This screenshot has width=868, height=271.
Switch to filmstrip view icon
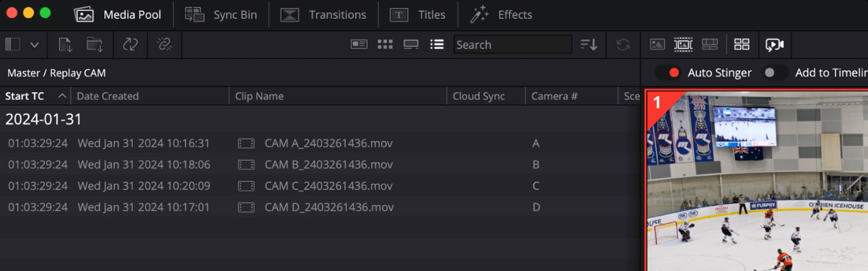pyautogui.click(x=411, y=45)
